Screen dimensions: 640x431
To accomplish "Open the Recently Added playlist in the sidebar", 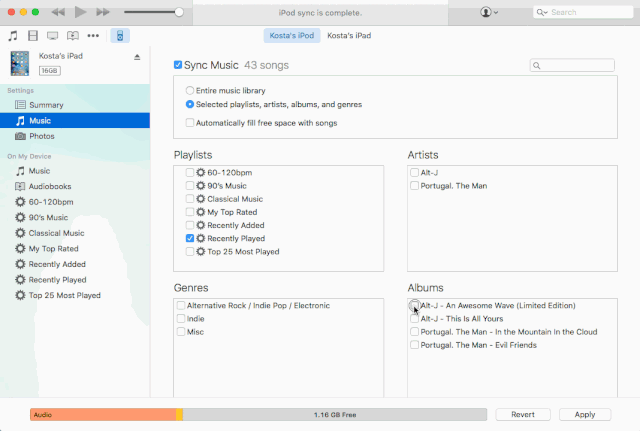I will pyautogui.click(x=75, y=264).
